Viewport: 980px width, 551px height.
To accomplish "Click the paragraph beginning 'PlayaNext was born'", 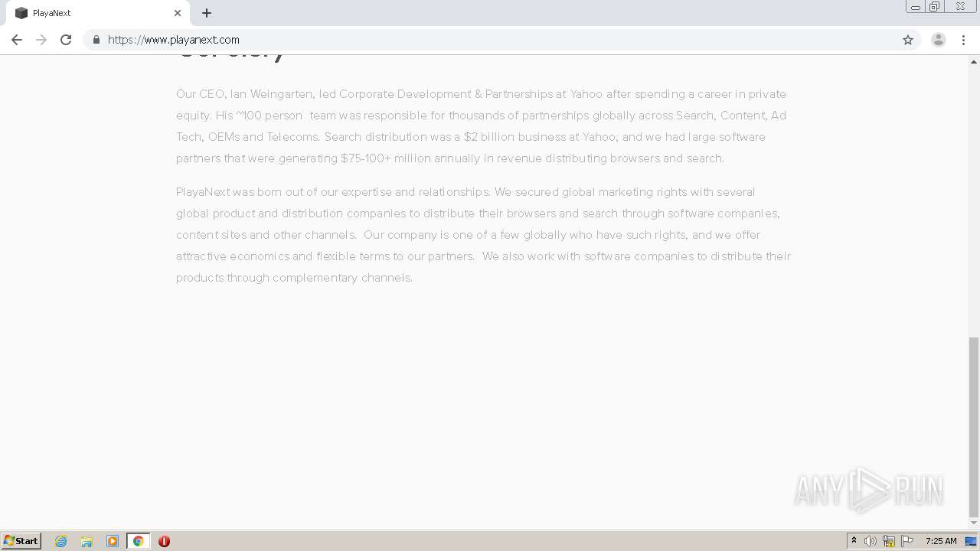I will [x=483, y=234].
